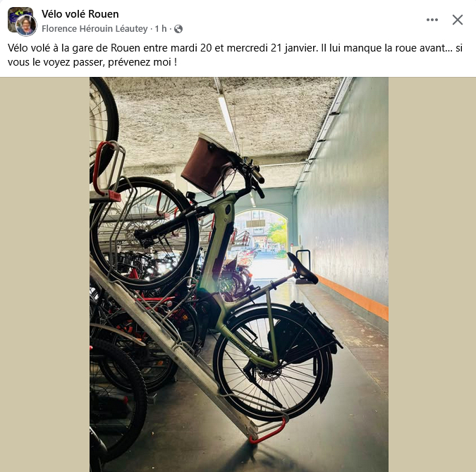This screenshot has height=472, width=476.
Task: Click the beige area left of the photo
Action: pos(44,274)
